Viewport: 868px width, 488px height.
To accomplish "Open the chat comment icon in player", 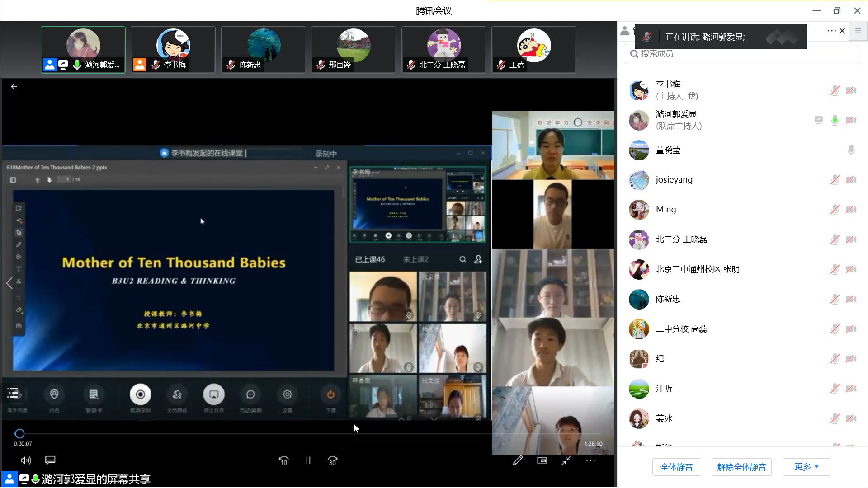I will click(x=50, y=460).
